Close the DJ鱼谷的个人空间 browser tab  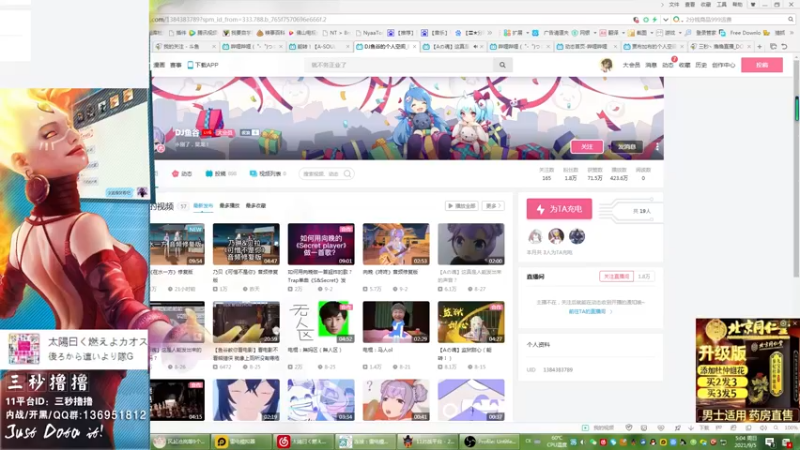click(414, 46)
